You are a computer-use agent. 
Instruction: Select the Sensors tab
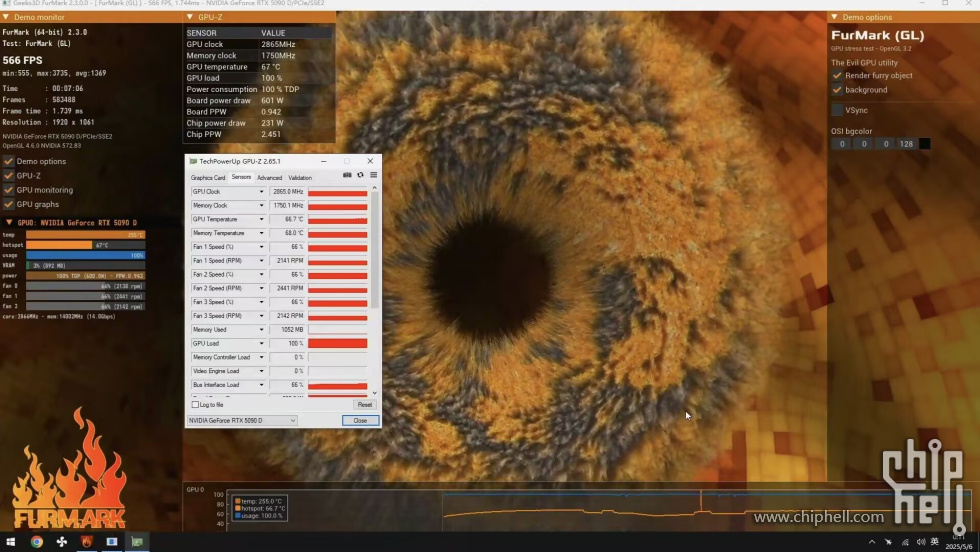pos(241,178)
